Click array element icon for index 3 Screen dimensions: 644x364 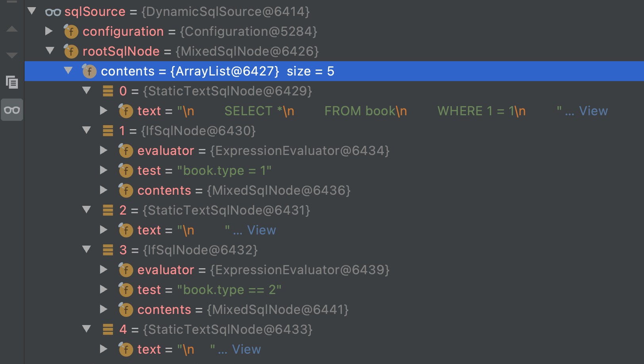click(108, 250)
